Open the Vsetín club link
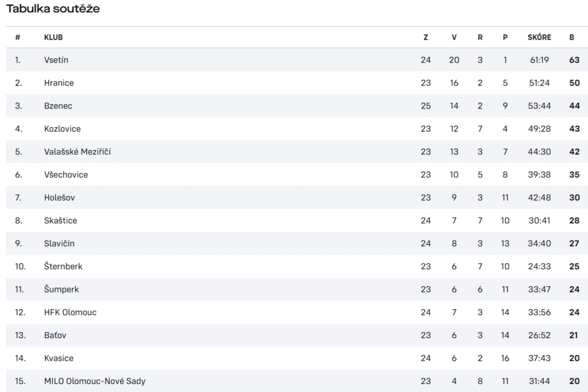The image size is (588, 392). pyautogui.click(x=56, y=60)
